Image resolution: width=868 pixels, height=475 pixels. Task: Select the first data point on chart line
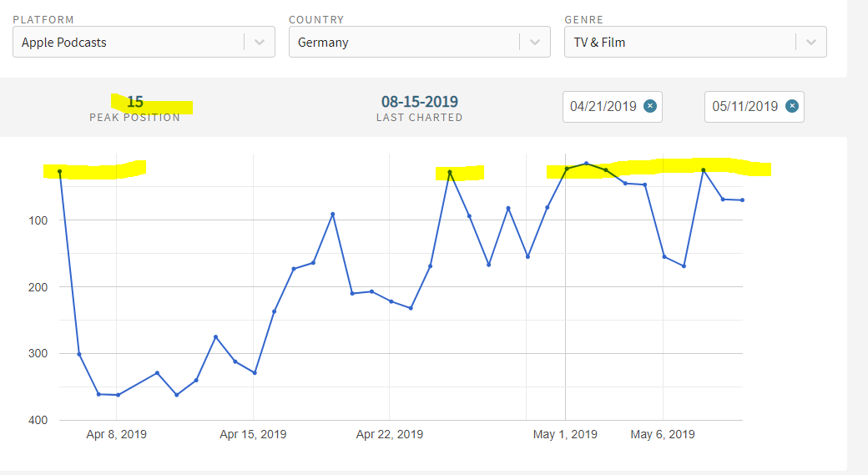click(x=60, y=172)
